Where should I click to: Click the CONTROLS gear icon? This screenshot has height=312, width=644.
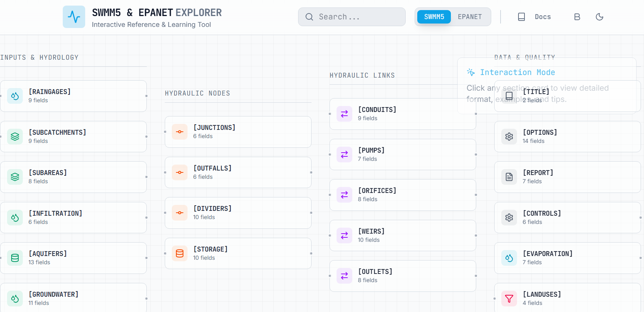(x=509, y=218)
